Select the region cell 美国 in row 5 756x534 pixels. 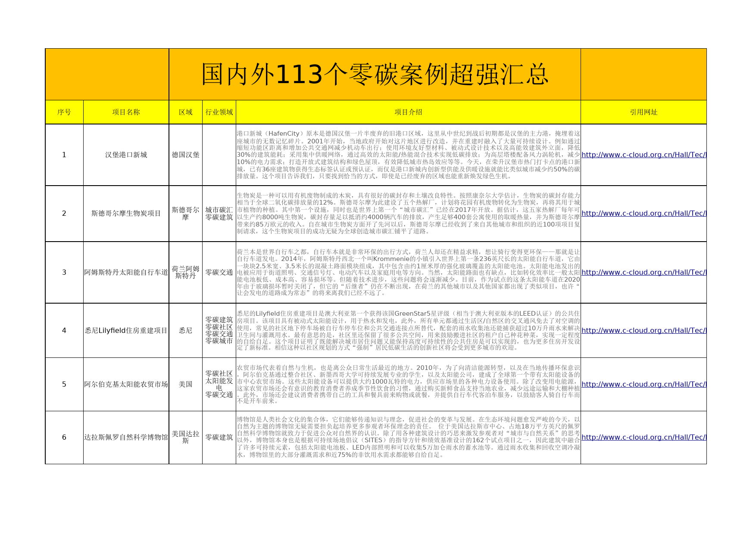point(186,385)
